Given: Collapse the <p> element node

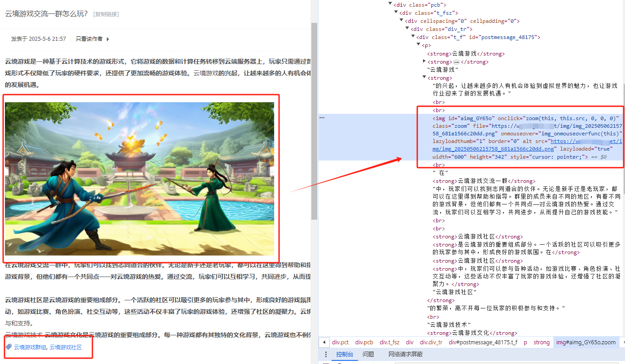Looking at the screenshot, I should (419, 45).
